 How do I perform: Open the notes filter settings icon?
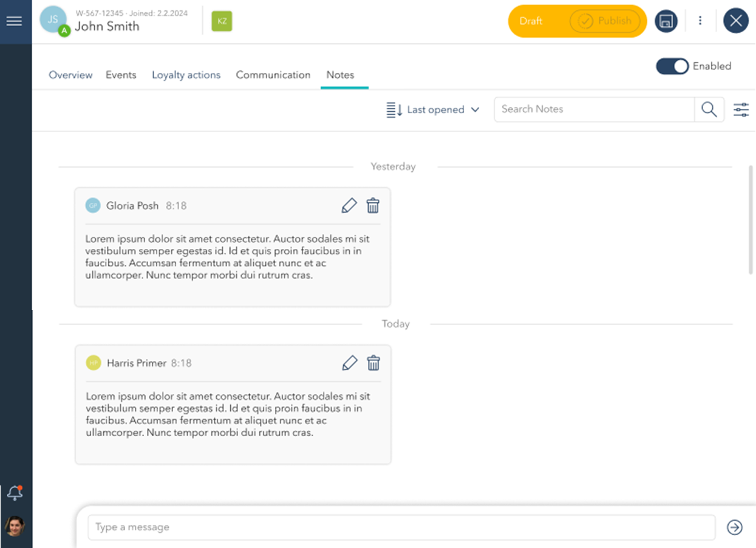(x=741, y=109)
